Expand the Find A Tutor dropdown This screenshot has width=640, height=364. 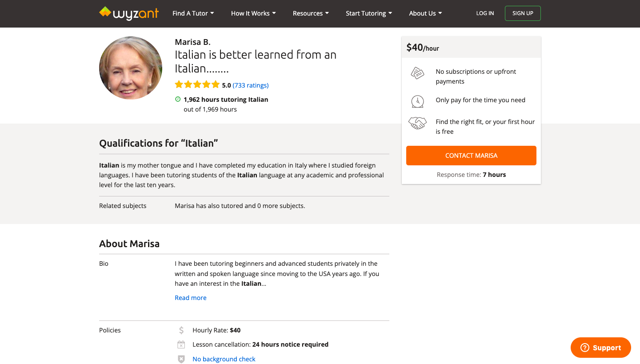[193, 13]
